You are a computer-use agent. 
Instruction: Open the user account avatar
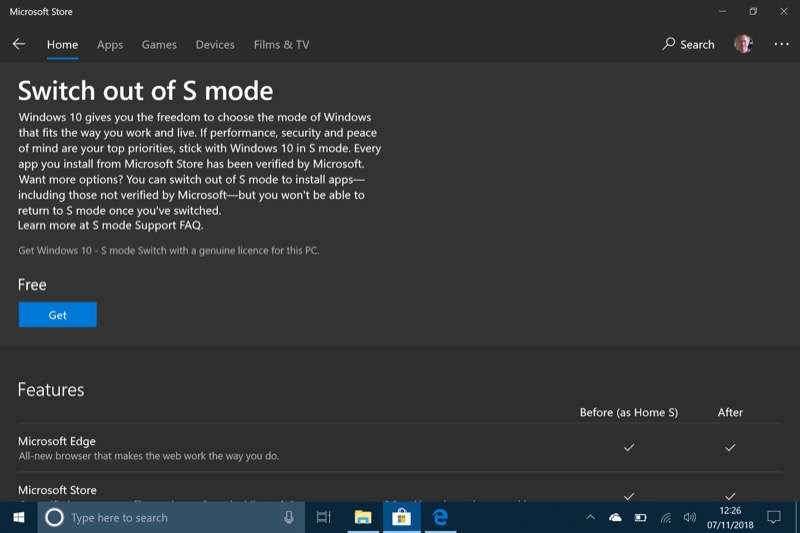[x=743, y=44]
